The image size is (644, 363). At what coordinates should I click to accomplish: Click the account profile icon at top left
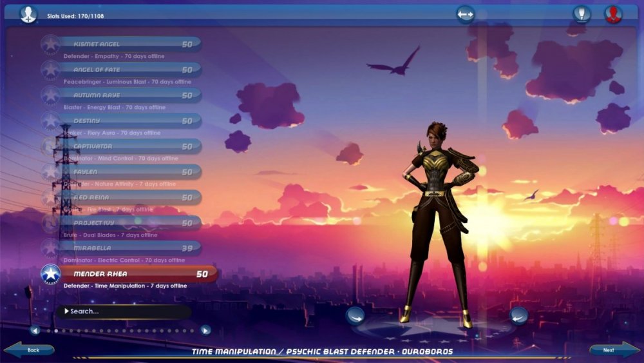28,14
